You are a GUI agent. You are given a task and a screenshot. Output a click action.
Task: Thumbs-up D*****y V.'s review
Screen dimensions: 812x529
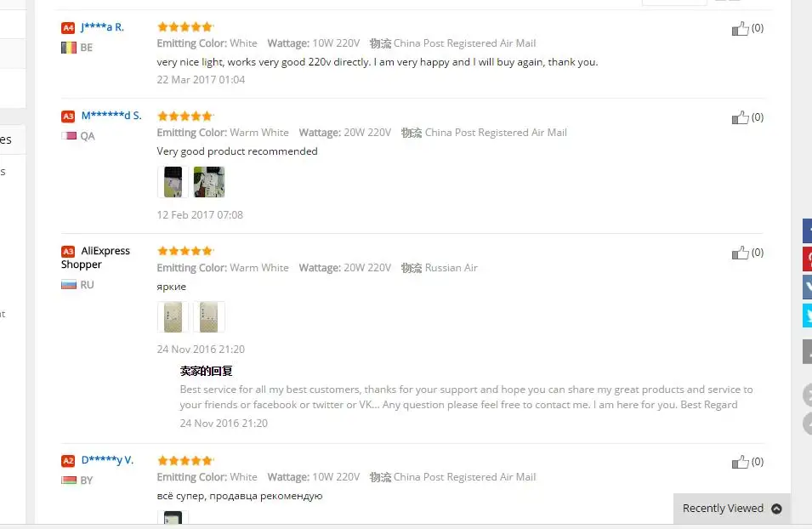click(x=740, y=462)
